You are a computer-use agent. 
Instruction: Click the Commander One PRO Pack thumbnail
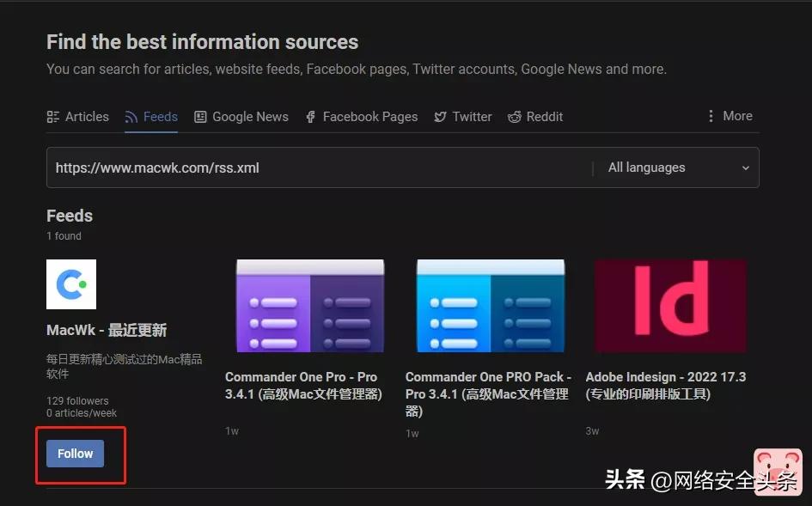[490, 306]
